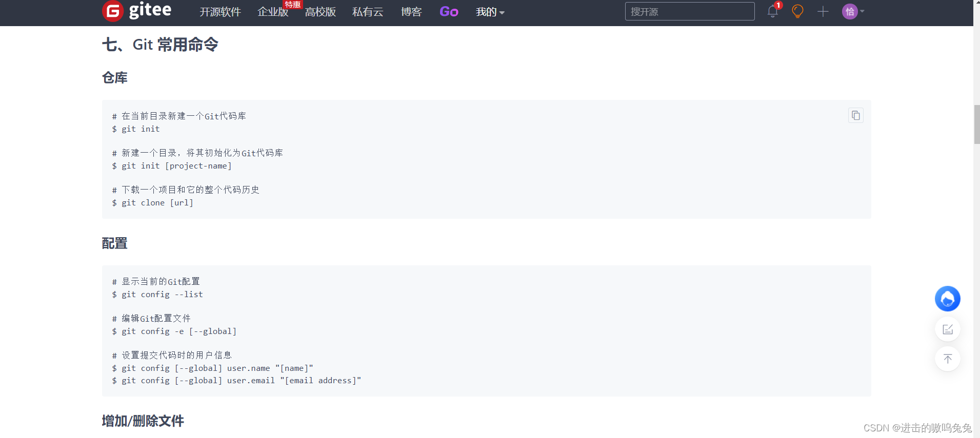Click the plus create-new icon
The width and height of the screenshot is (980, 438).
click(x=823, y=11)
